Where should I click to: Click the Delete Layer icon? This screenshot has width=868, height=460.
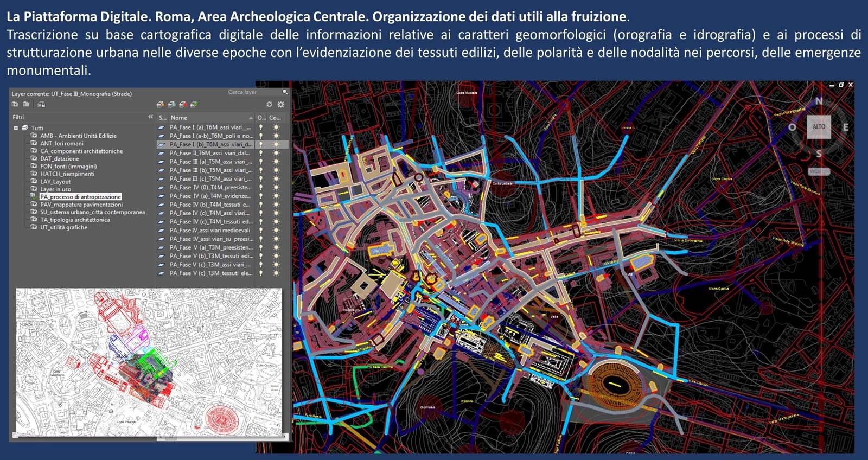point(183,105)
